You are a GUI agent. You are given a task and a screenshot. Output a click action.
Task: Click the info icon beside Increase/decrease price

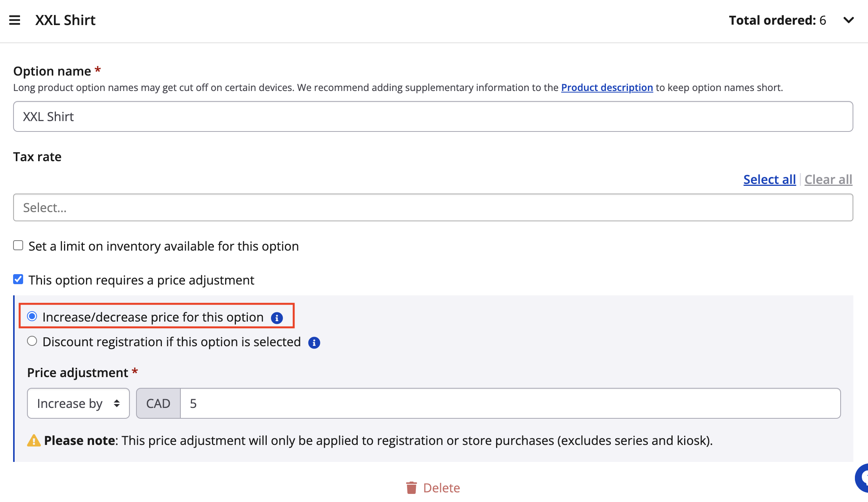[x=277, y=318]
